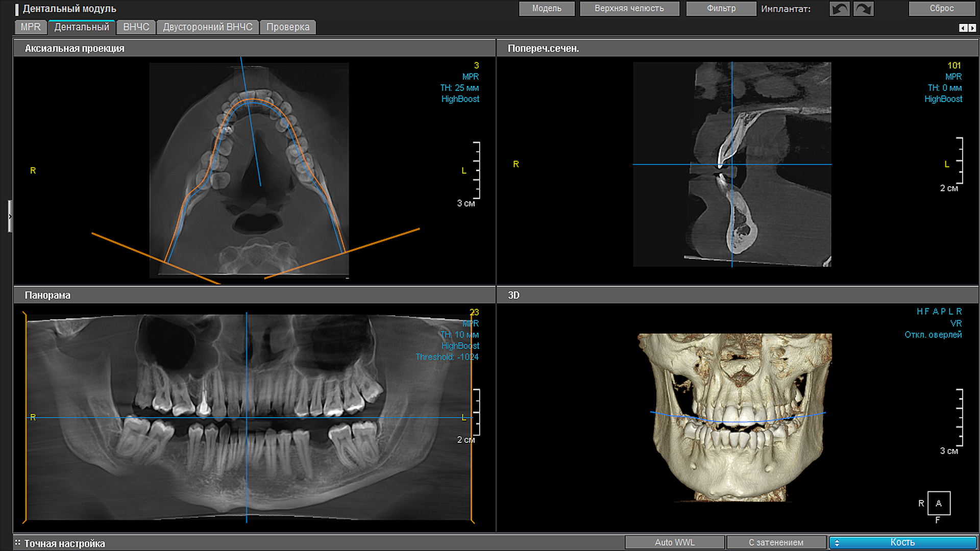Switch to the MPR tab
This screenshot has width=980, height=551.
(x=31, y=27)
